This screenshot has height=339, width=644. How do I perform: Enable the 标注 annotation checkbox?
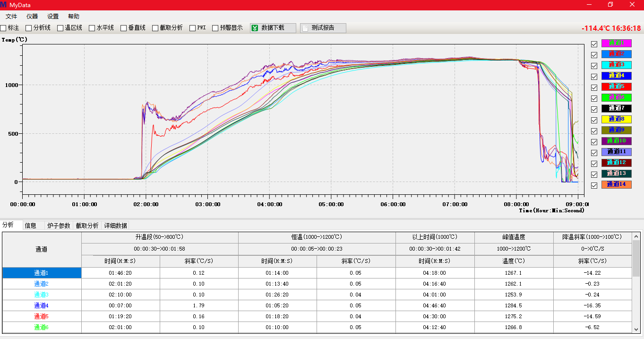[x=4, y=28]
